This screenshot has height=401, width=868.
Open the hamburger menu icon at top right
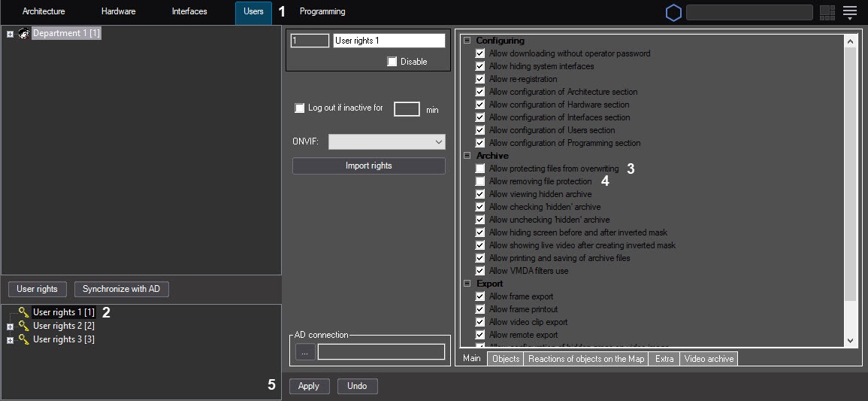click(850, 13)
